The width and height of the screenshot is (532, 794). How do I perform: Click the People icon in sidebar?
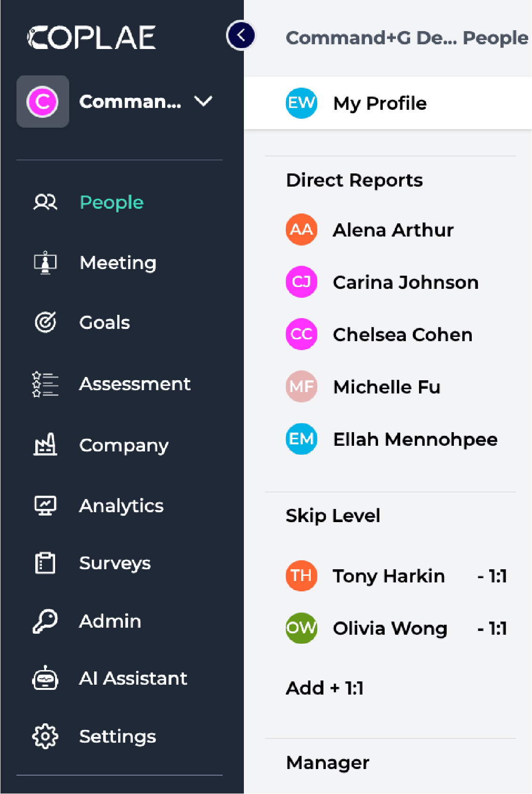click(45, 202)
